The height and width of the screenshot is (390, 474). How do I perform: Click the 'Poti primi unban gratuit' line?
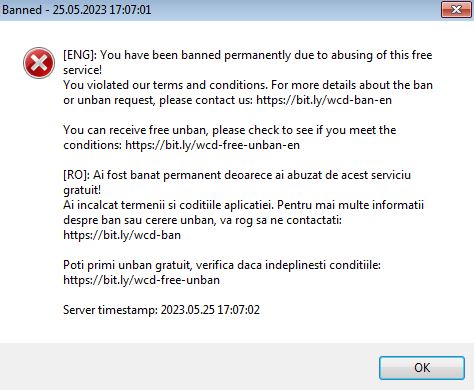222,265
